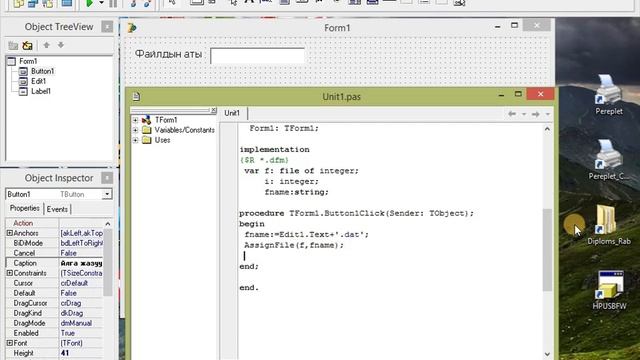Click move down arrow in Object TreeView toolbar
640x360 pixels.
click(x=61, y=45)
